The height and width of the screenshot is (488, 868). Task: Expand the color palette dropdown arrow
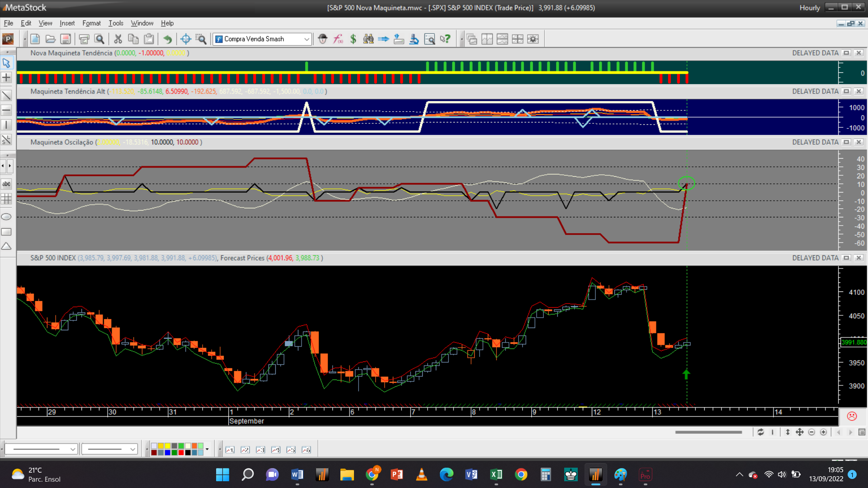[x=207, y=449]
